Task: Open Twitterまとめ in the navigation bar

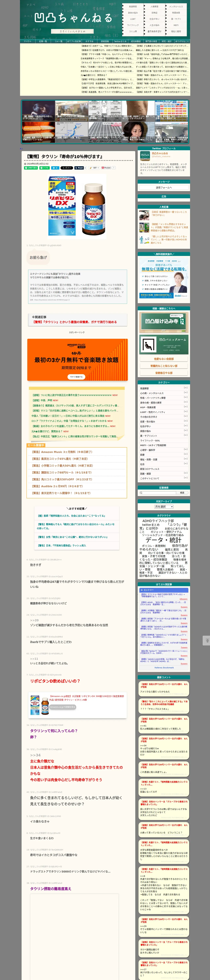Action: (x=120, y=41)
